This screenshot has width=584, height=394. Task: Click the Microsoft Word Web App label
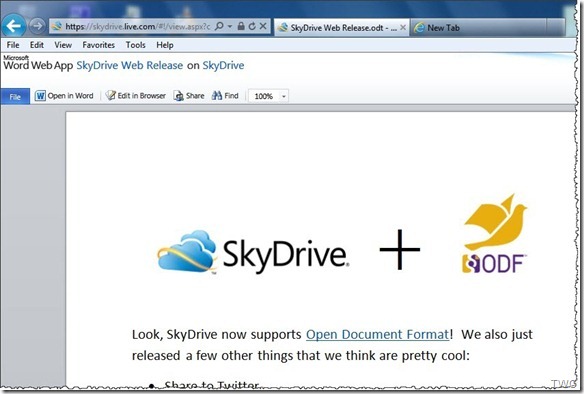click(38, 64)
